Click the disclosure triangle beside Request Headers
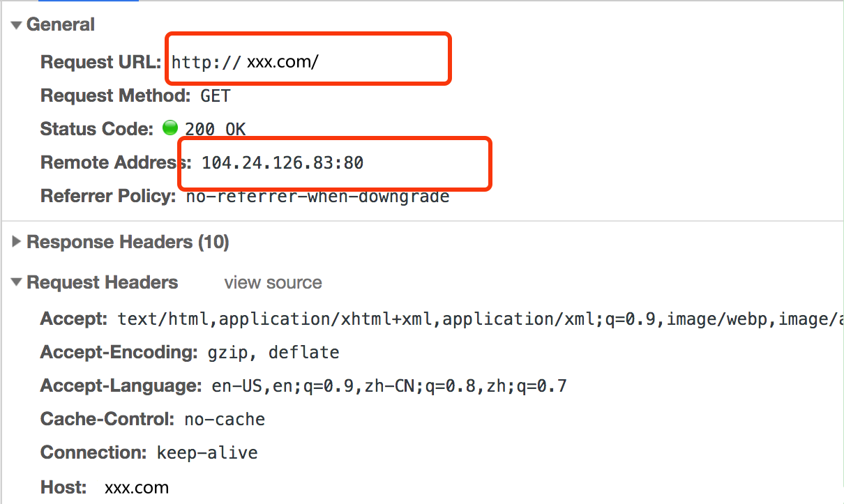Screen dimensions: 844x504 (15, 282)
